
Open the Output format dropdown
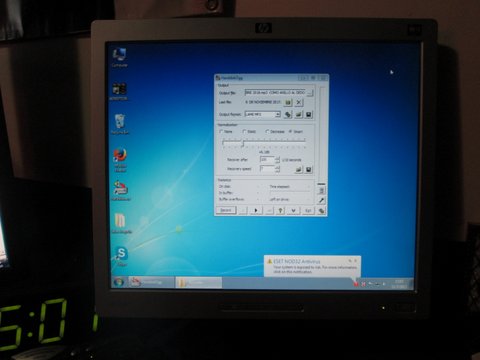click(x=262, y=114)
